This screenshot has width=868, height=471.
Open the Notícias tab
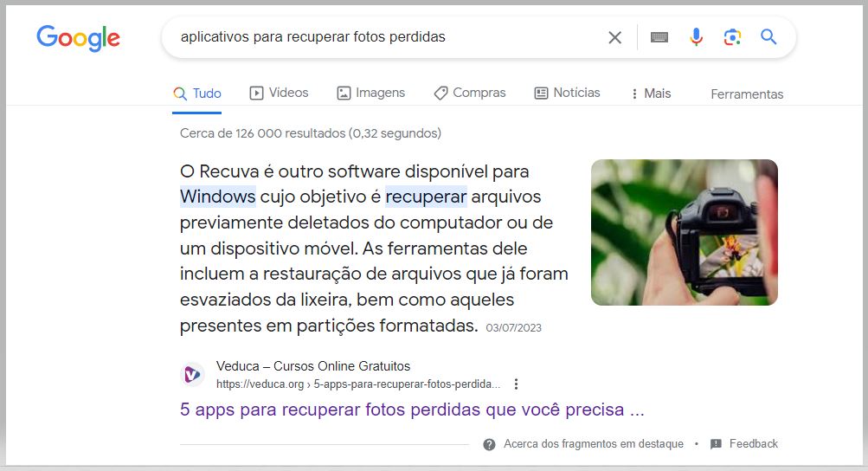click(x=568, y=94)
